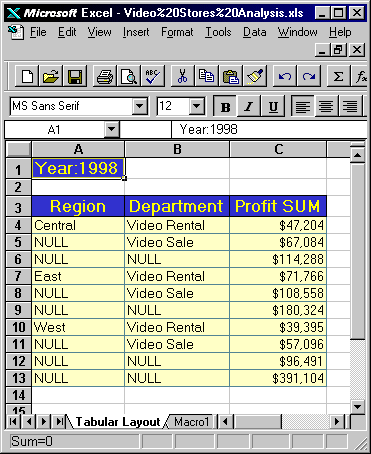The width and height of the screenshot is (371, 454).
Task: Click the AutoSum sigma icon
Action: click(x=338, y=76)
